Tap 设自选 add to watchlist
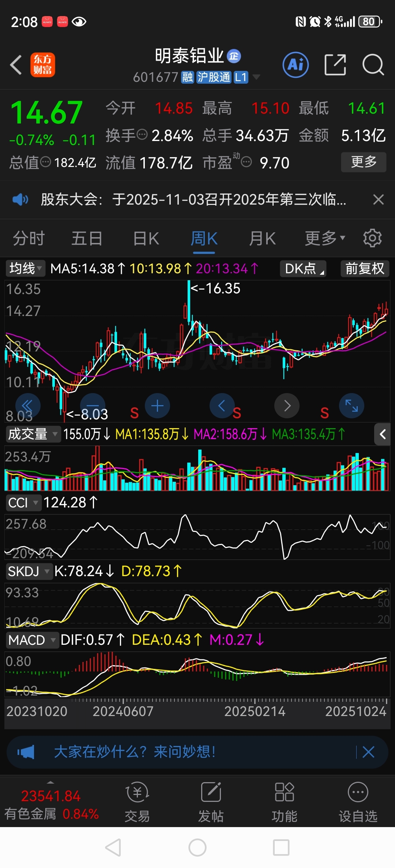This screenshot has width=395, height=868. pos(358,802)
